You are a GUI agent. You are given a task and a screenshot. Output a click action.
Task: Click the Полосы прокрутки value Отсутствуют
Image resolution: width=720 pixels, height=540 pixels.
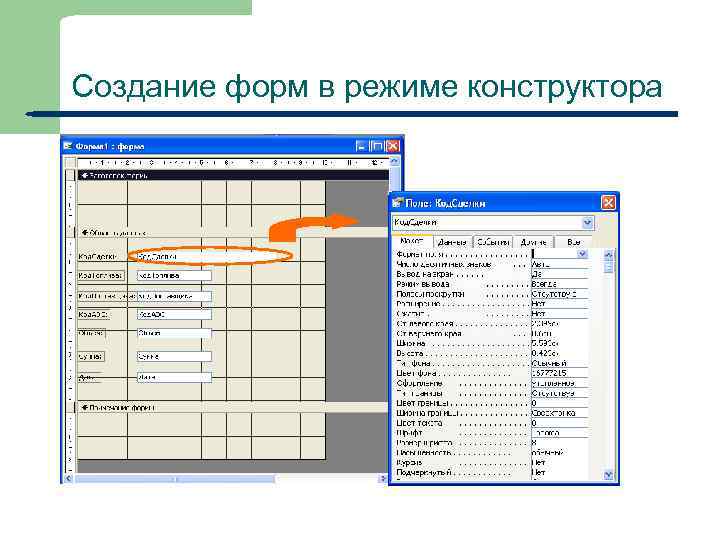tap(560, 294)
